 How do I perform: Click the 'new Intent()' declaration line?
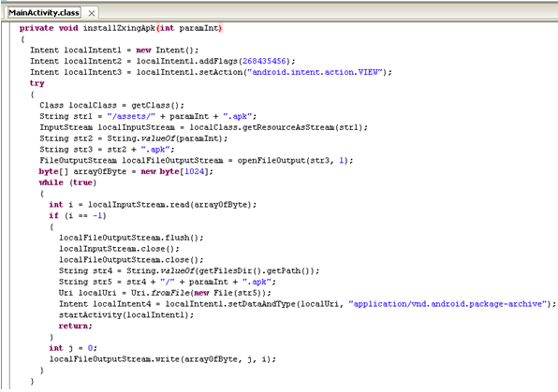coord(114,51)
